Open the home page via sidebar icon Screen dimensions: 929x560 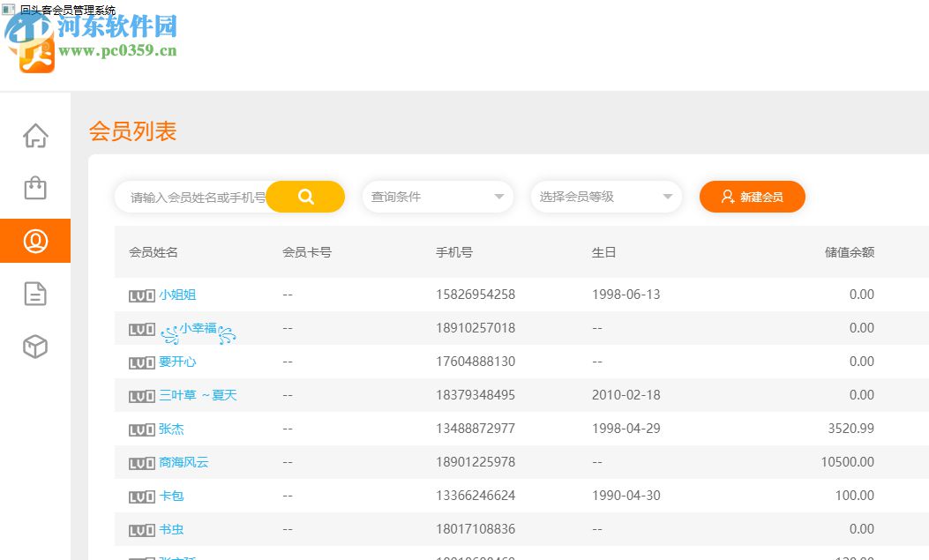pos(34,135)
